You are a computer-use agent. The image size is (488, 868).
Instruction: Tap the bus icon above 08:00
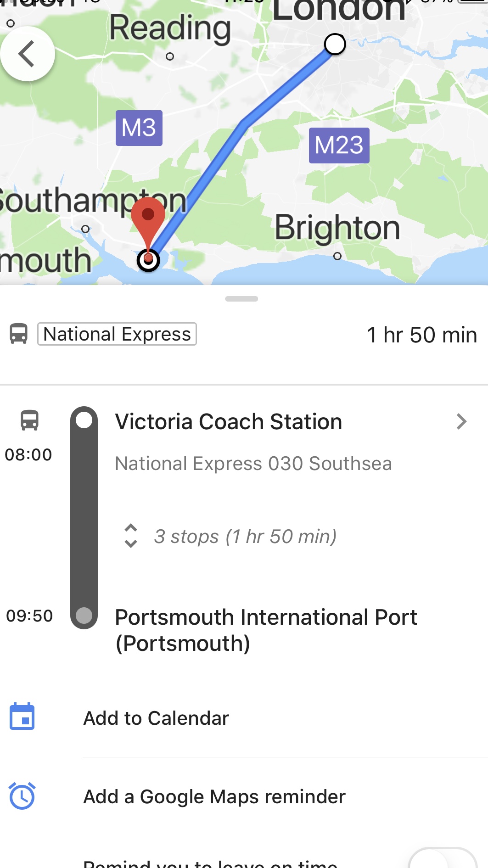click(x=29, y=420)
